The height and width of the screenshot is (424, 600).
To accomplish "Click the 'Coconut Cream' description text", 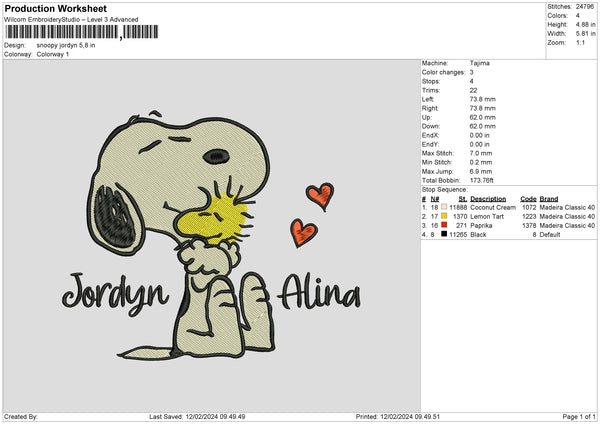I will (x=493, y=207).
